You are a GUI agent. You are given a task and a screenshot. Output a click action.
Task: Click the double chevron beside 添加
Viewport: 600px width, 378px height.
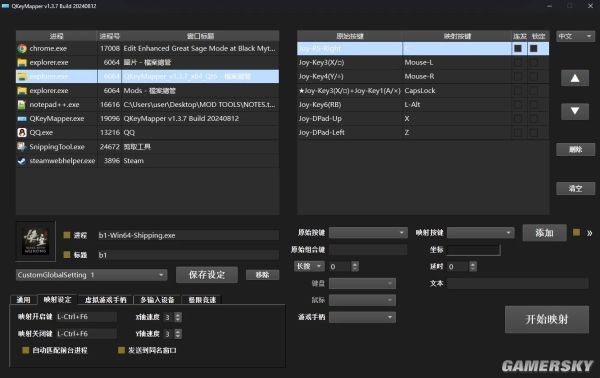coord(589,233)
